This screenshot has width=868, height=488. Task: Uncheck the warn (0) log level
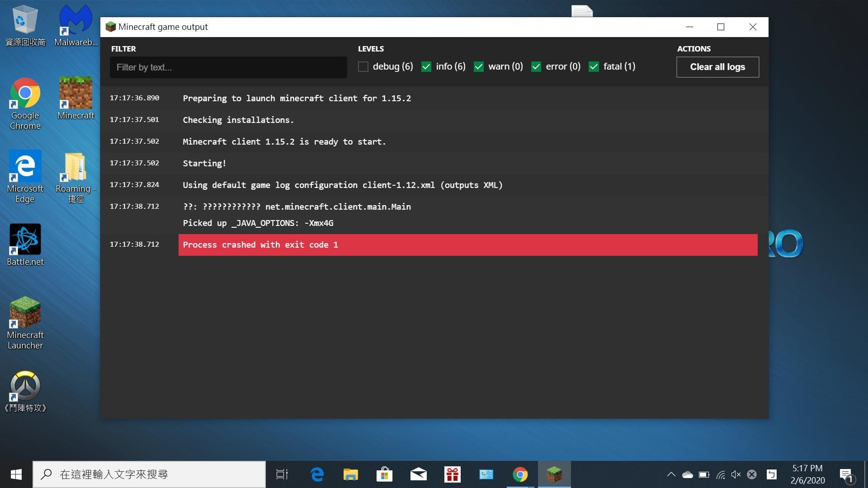tap(479, 67)
